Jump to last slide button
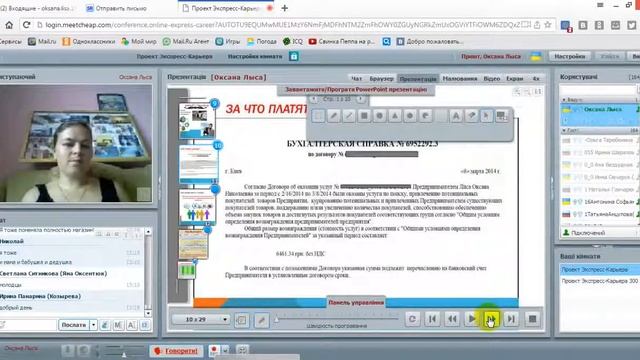 (x=511, y=319)
